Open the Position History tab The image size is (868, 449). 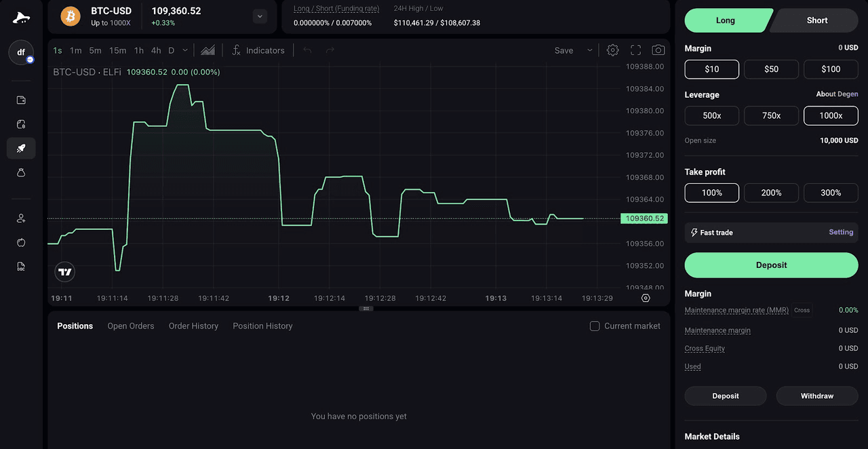(263, 326)
